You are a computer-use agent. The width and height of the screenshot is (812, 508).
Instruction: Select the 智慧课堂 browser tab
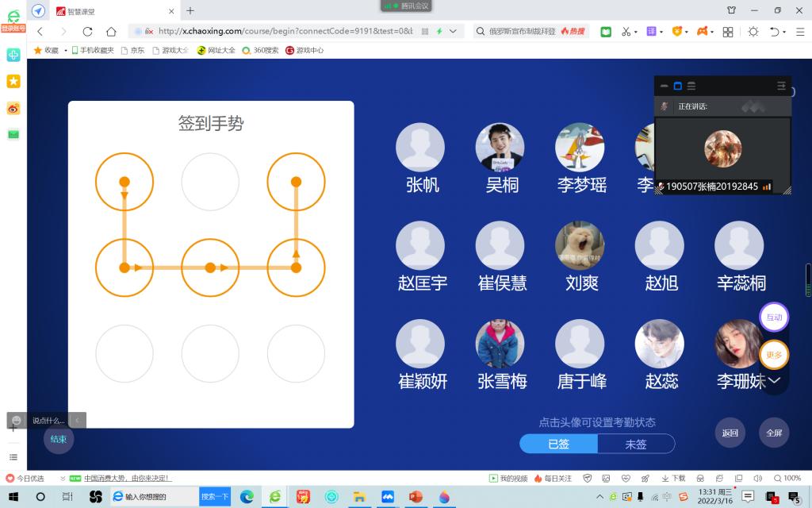[111, 11]
